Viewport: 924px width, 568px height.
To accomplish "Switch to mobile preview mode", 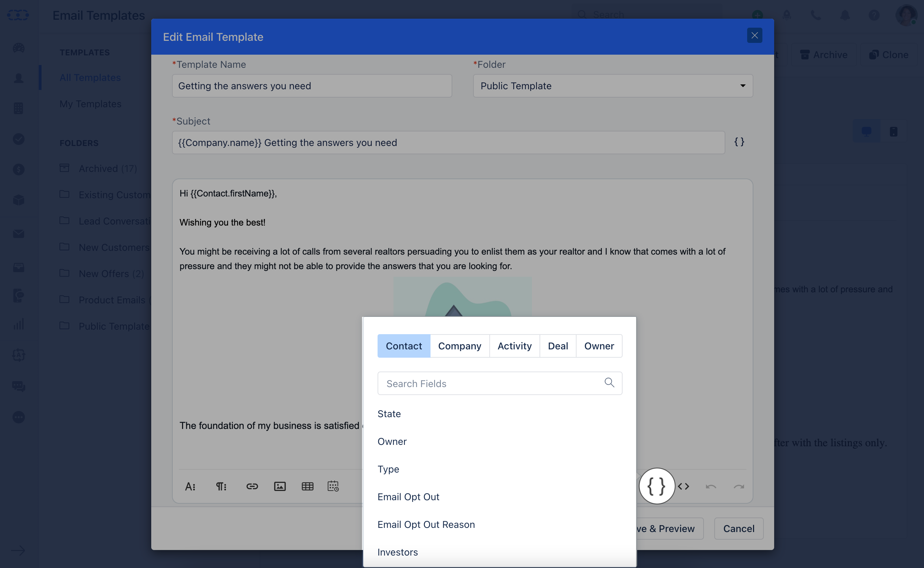I will click(x=893, y=131).
